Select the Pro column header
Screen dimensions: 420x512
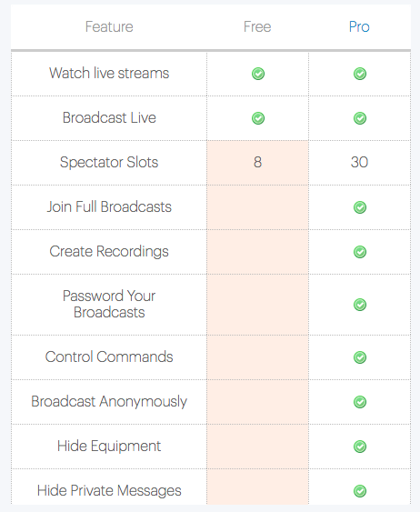[359, 26]
